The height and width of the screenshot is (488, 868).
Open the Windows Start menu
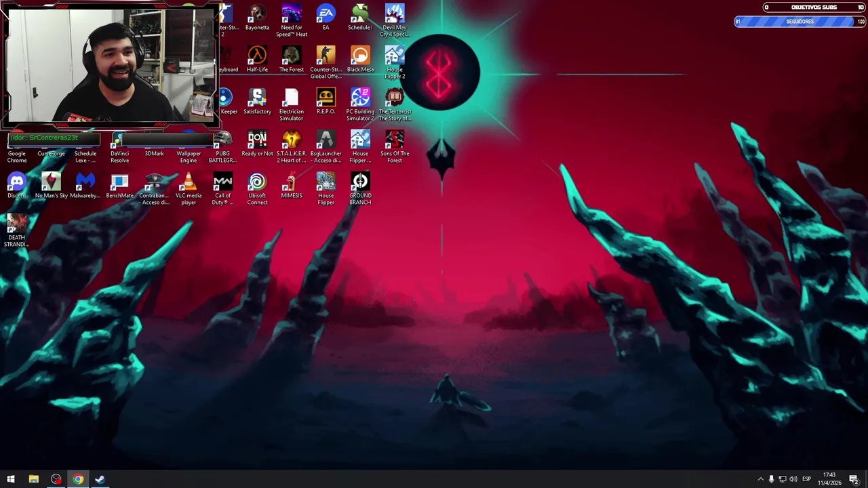click(x=11, y=479)
